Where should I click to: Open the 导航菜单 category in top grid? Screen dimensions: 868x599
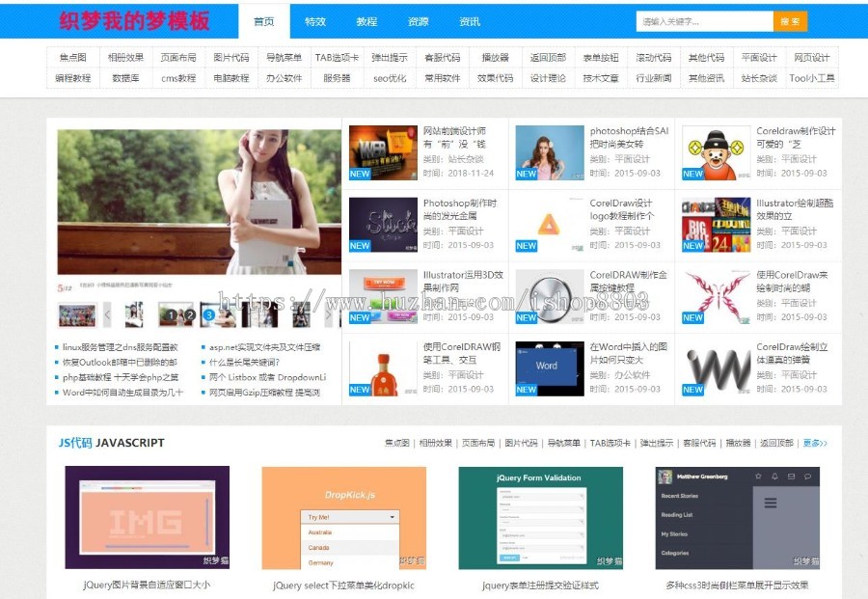(284, 57)
